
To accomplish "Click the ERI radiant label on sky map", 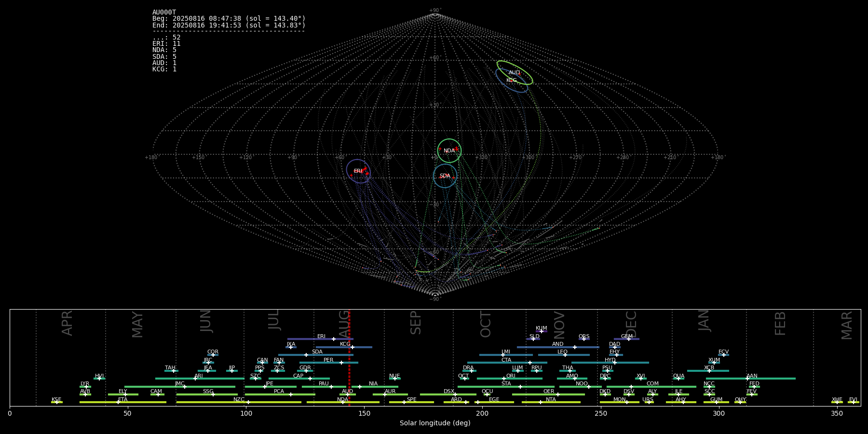I will coord(358,171).
